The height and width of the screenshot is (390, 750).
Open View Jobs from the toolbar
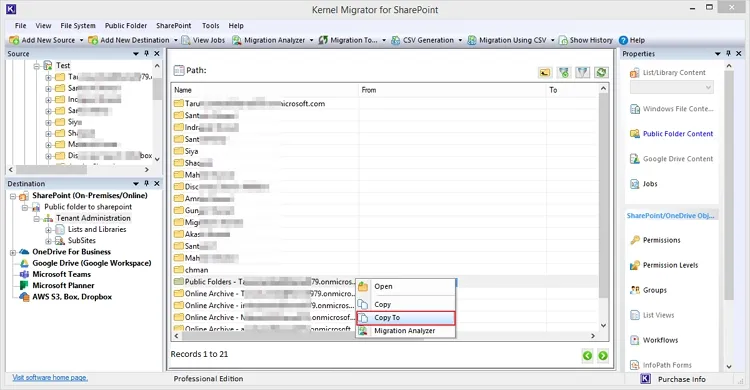point(203,40)
